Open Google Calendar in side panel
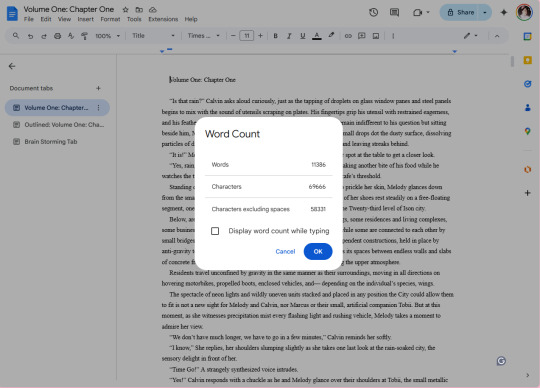The width and height of the screenshot is (540, 388). [527, 36]
